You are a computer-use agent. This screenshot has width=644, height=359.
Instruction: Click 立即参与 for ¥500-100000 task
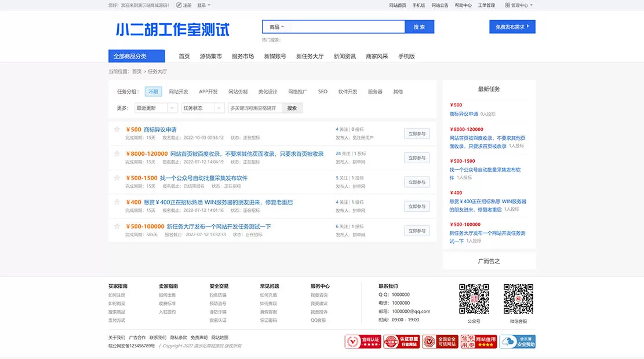417,230
